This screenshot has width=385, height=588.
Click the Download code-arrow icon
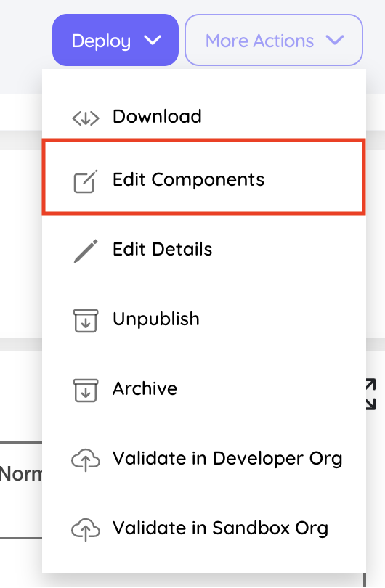pos(86,118)
